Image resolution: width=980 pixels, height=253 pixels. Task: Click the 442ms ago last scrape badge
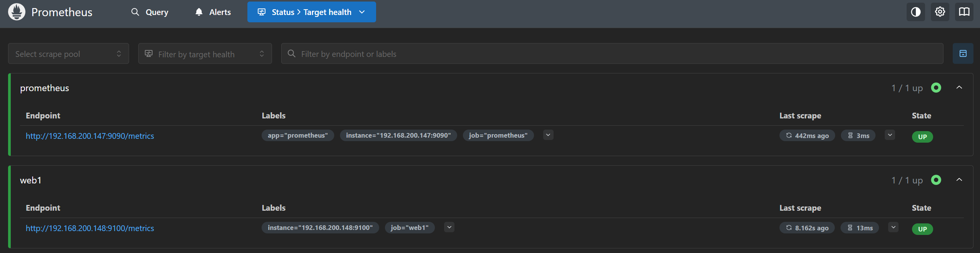[x=807, y=135]
